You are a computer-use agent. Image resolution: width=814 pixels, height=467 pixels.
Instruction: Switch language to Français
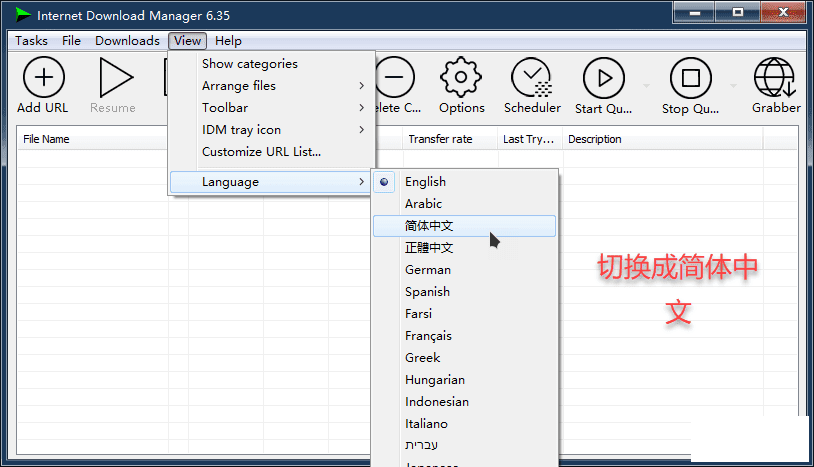click(x=465, y=336)
